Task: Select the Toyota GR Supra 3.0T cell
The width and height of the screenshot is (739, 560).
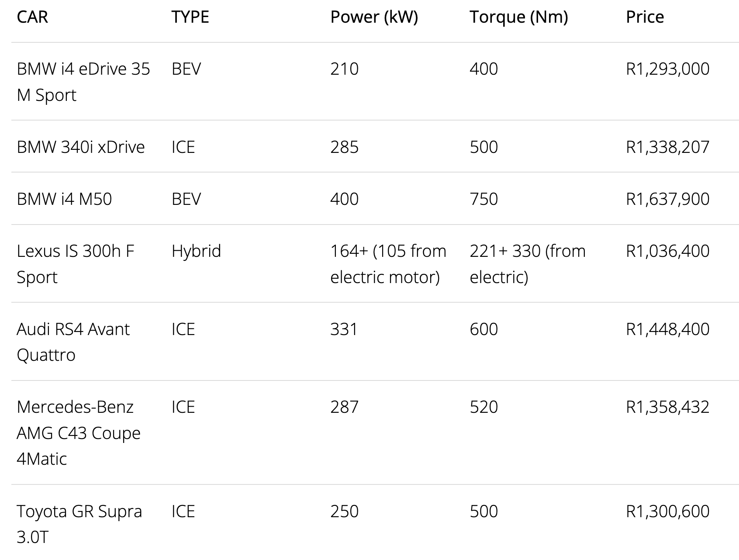Action: (79, 524)
